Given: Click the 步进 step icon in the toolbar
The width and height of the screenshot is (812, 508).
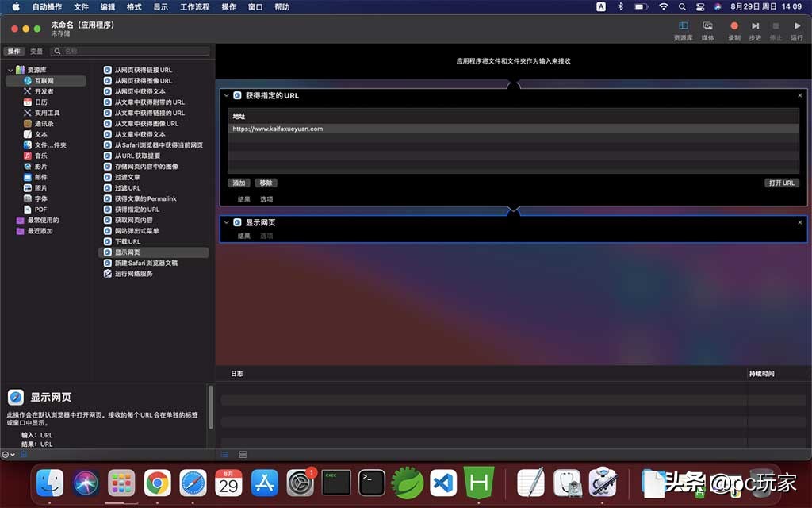Looking at the screenshot, I should (753, 25).
